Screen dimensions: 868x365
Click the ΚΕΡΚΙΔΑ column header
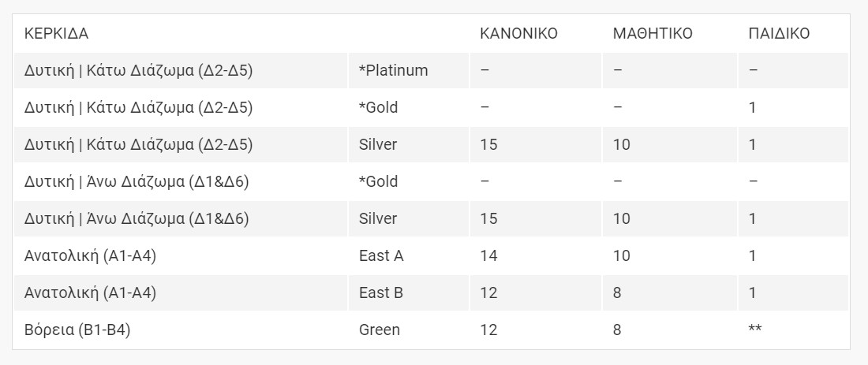pos(56,33)
